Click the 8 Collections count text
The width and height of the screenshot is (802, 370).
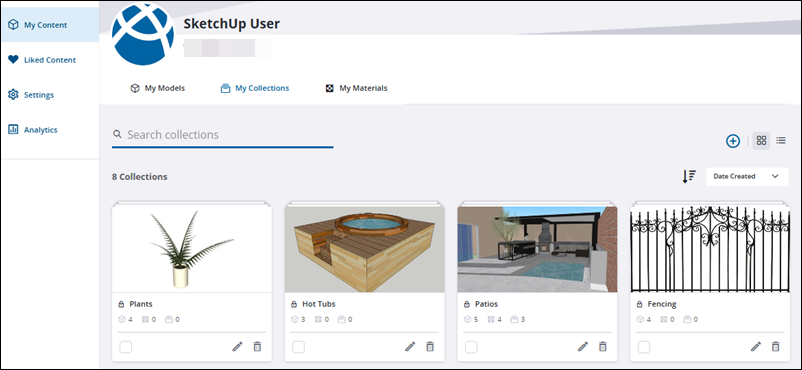coord(140,177)
